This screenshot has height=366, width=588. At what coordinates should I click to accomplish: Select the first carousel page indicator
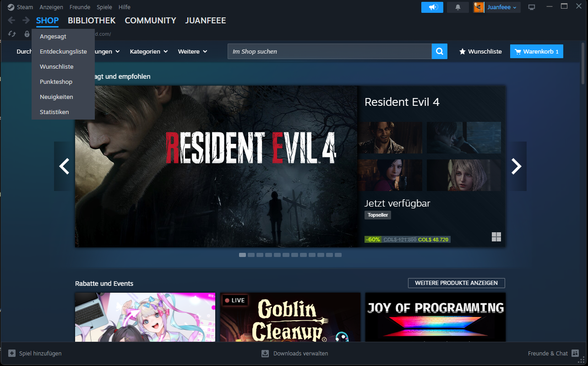pyautogui.click(x=242, y=255)
